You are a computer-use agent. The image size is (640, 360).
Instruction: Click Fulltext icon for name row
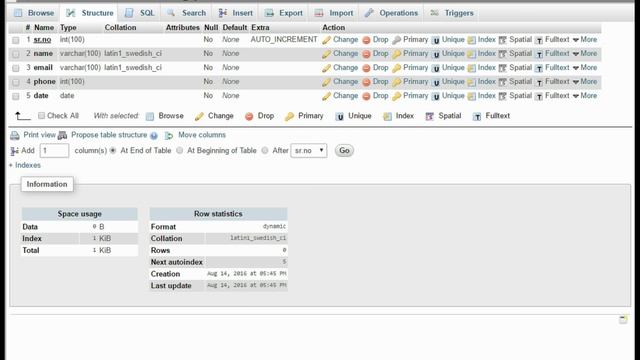click(539, 54)
